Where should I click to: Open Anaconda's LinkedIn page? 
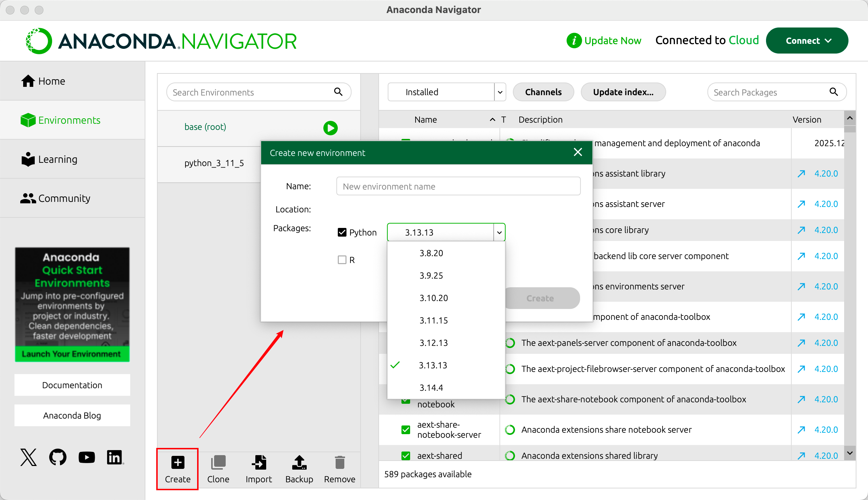click(115, 457)
